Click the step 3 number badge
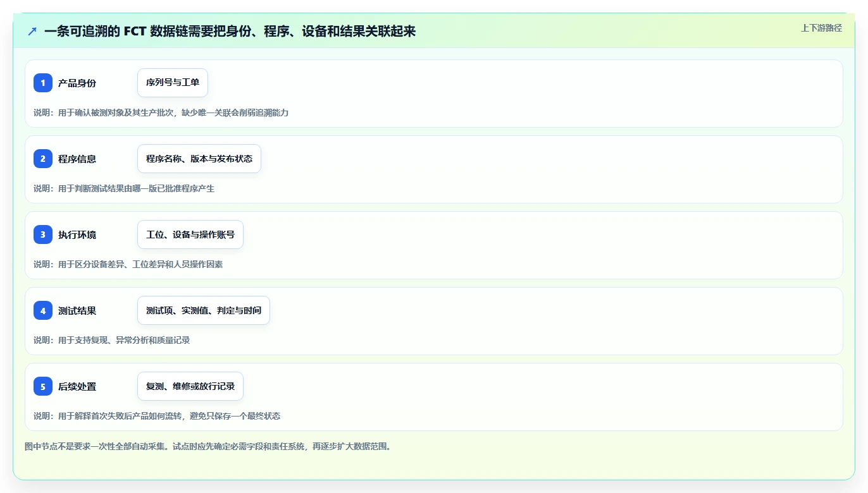The height and width of the screenshot is (493, 868). coord(43,234)
